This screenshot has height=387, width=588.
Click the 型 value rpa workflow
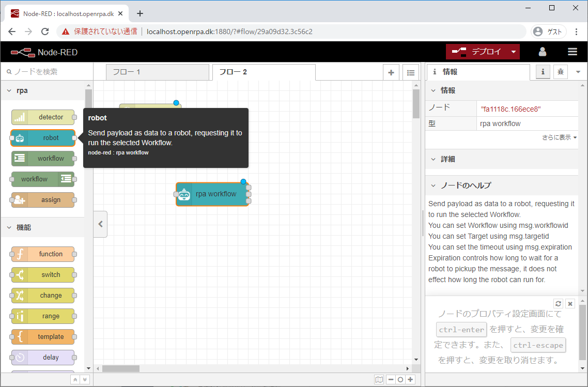[500, 124]
